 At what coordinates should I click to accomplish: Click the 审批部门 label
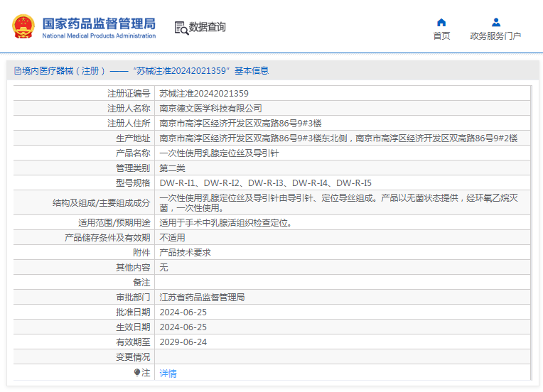pos(133,298)
